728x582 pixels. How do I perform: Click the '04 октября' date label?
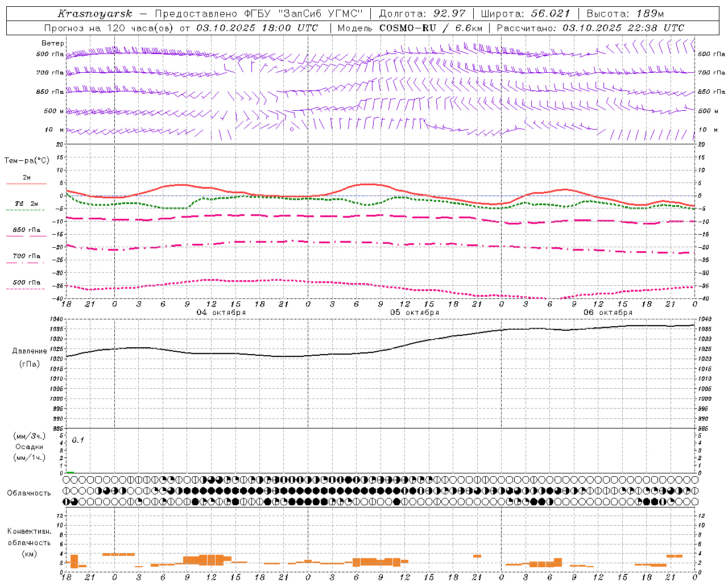click(x=221, y=313)
